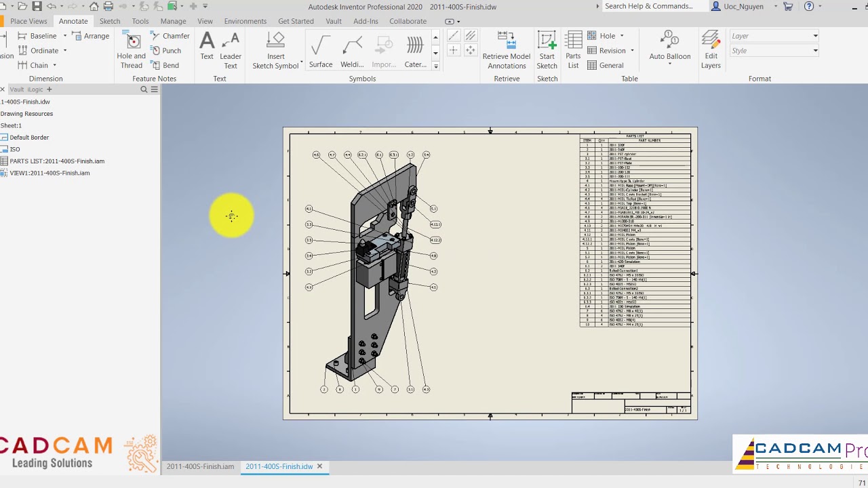Click the Arrange dimensions tool
This screenshot has height=488, width=868.
(x=90, y=36)
